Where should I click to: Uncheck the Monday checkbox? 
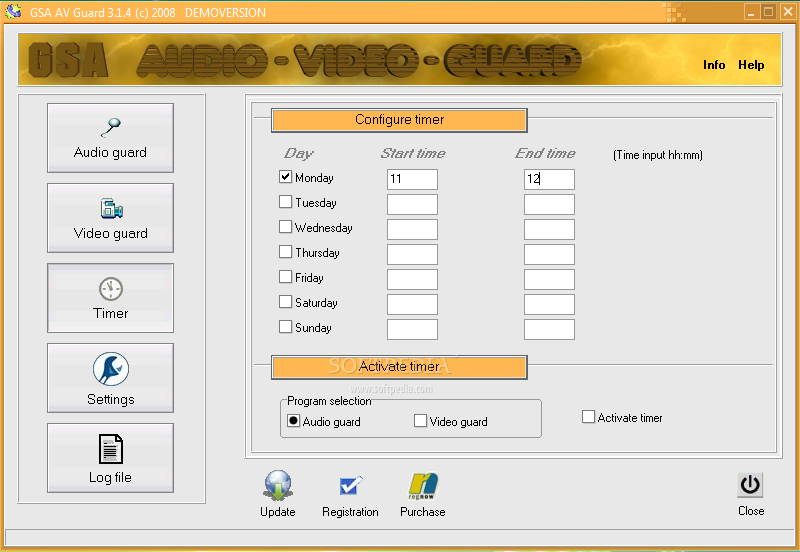point(285,177)
